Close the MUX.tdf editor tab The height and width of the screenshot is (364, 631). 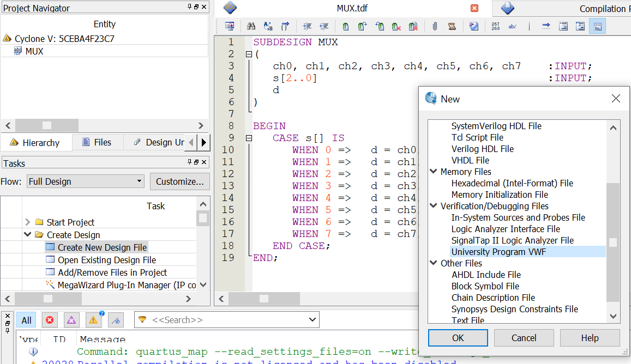[474, 8]
